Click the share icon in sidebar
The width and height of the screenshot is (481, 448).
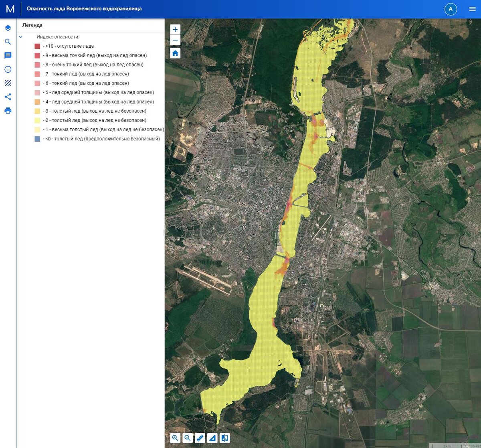[x=8, y=97]
